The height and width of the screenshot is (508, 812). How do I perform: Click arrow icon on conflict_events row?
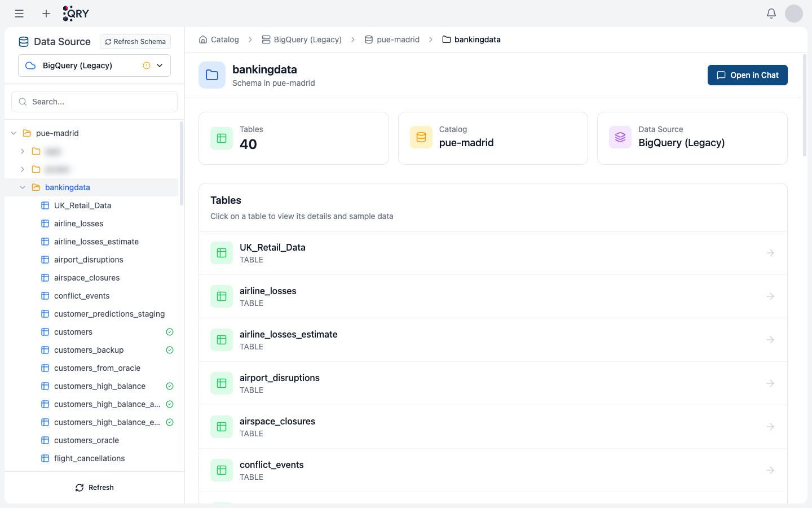click(770, 470)
